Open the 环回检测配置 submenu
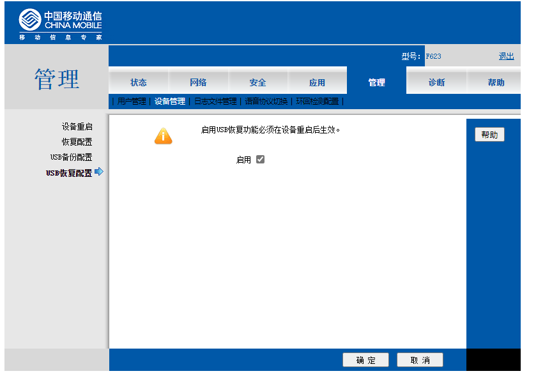 317,102
